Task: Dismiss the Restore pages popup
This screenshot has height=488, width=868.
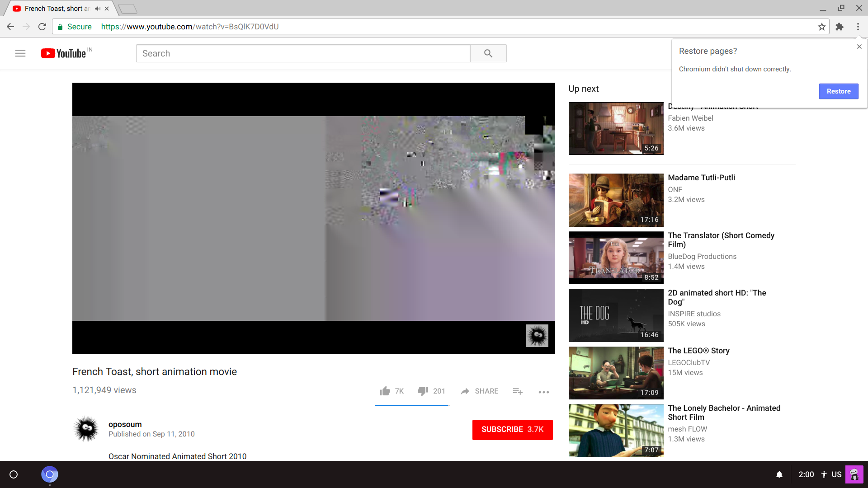Action: coord(859,47)
